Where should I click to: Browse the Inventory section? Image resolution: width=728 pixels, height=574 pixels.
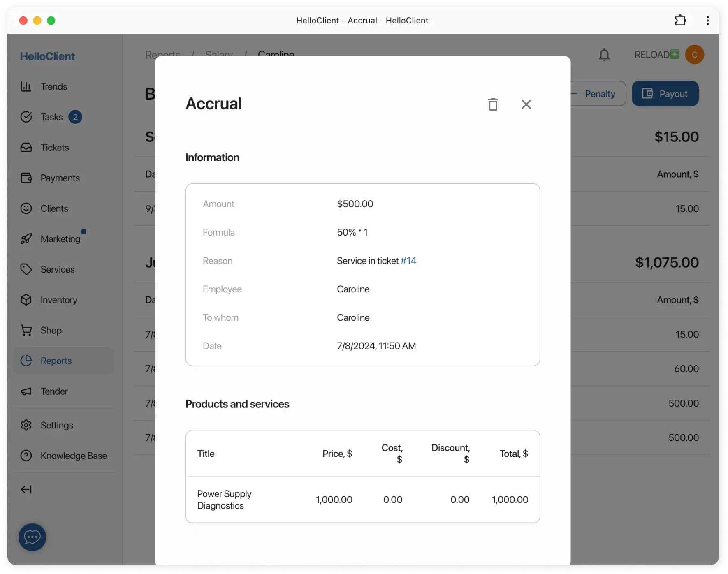58,300
